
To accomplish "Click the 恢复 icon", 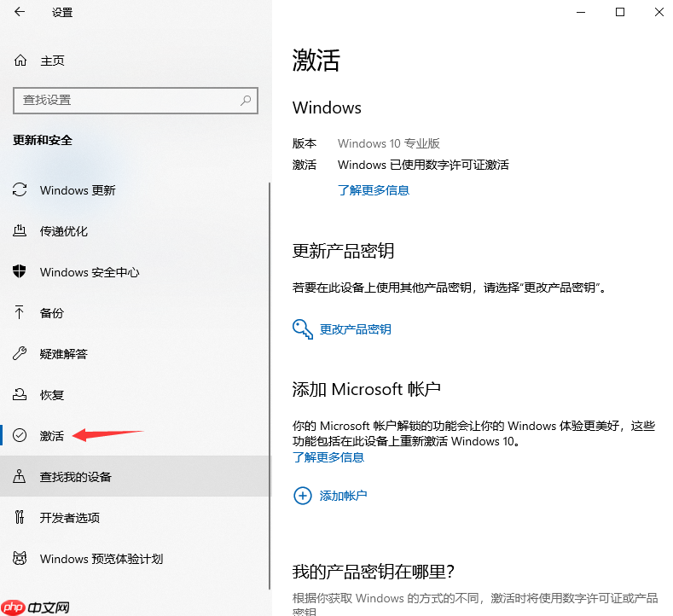I will click(x=20, y=394).
